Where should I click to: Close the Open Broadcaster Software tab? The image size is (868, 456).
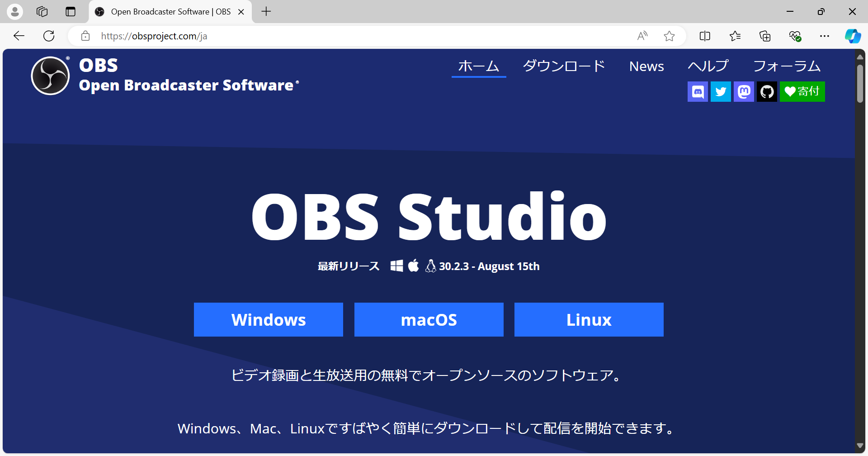[241, 12]
